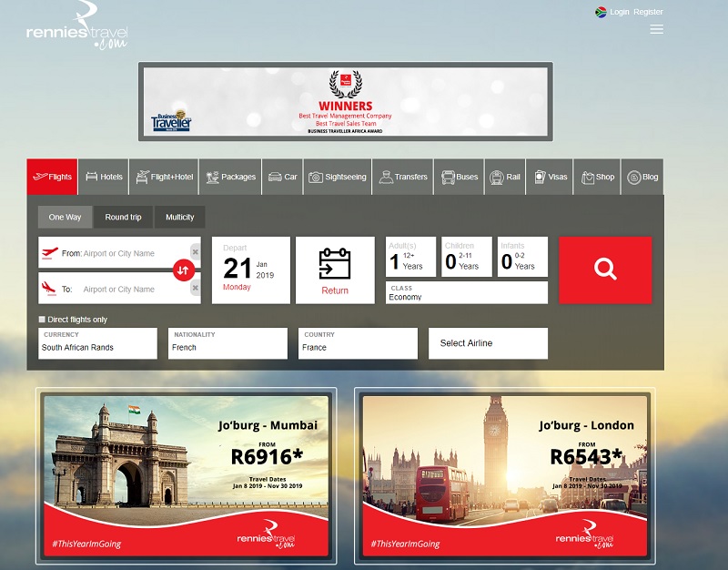Open the Blog tab
This screenshot has width=728, height=570.
tap(642, 177)
